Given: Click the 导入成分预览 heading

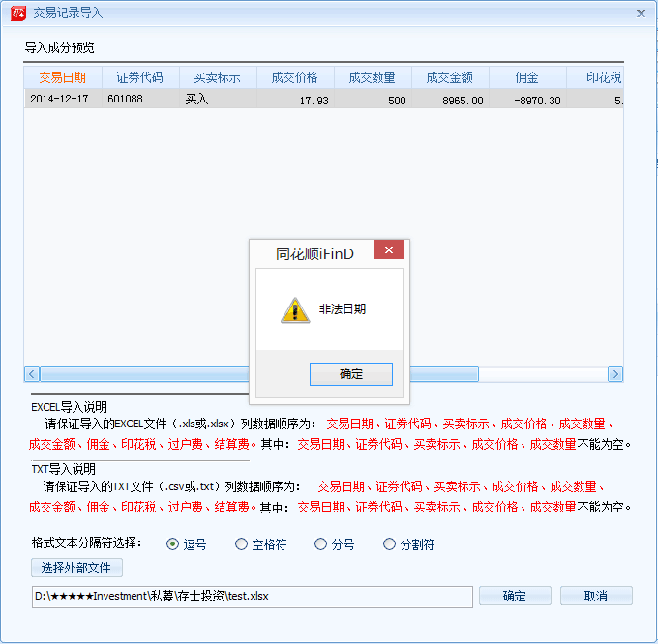Looking at the screenshot, I should [x=59, y=47].
